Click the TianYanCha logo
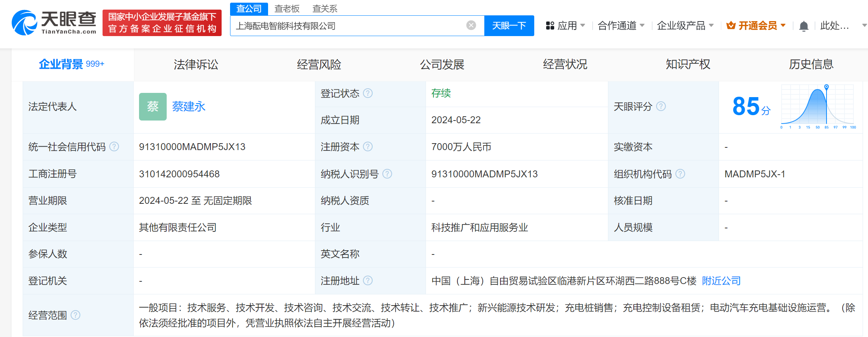Image resolution: width=868 pixels, height=337 pixels. click(x=54, y=23)
